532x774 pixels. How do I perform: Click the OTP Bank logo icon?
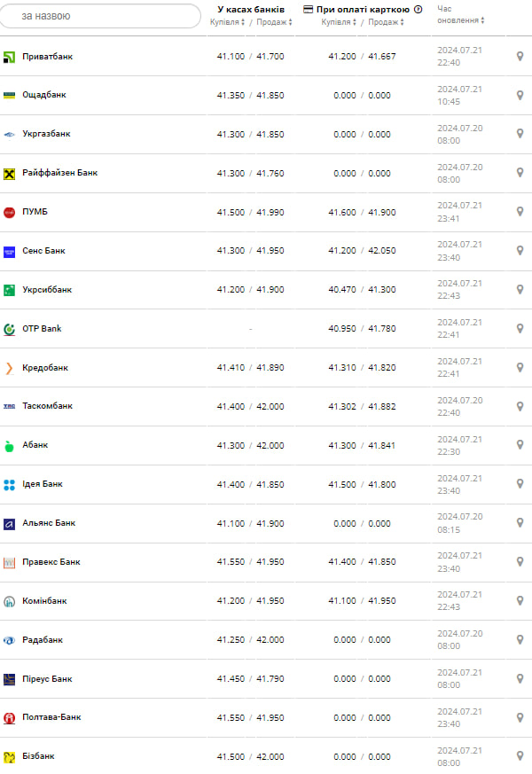tap(10, 329)
